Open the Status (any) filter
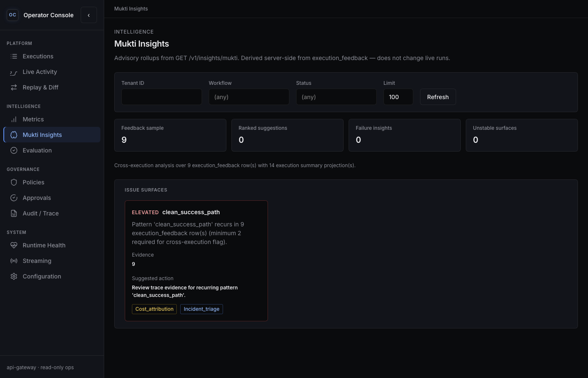Image resolution: width=588 pixels, height=378 pixels. point(336,97)
